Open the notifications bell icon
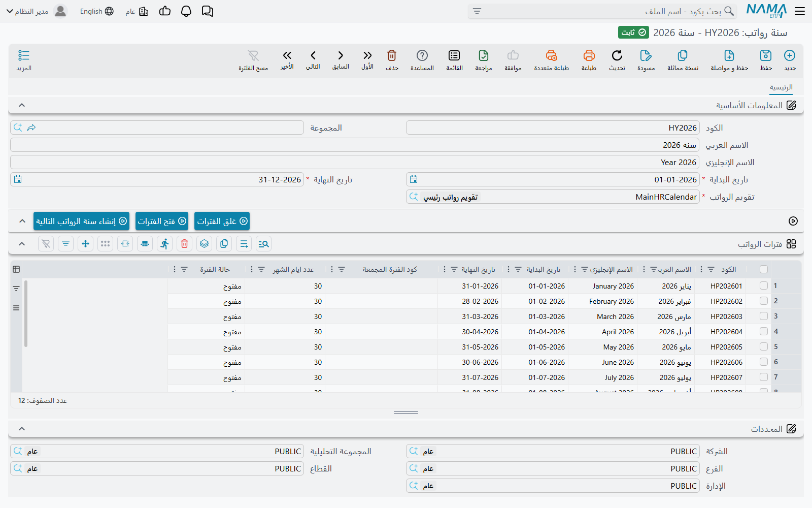 186,11
